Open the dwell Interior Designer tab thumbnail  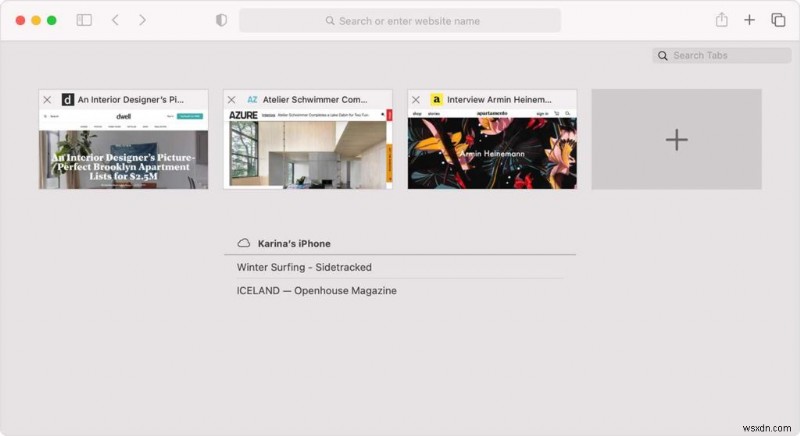(x=123, y=149)
